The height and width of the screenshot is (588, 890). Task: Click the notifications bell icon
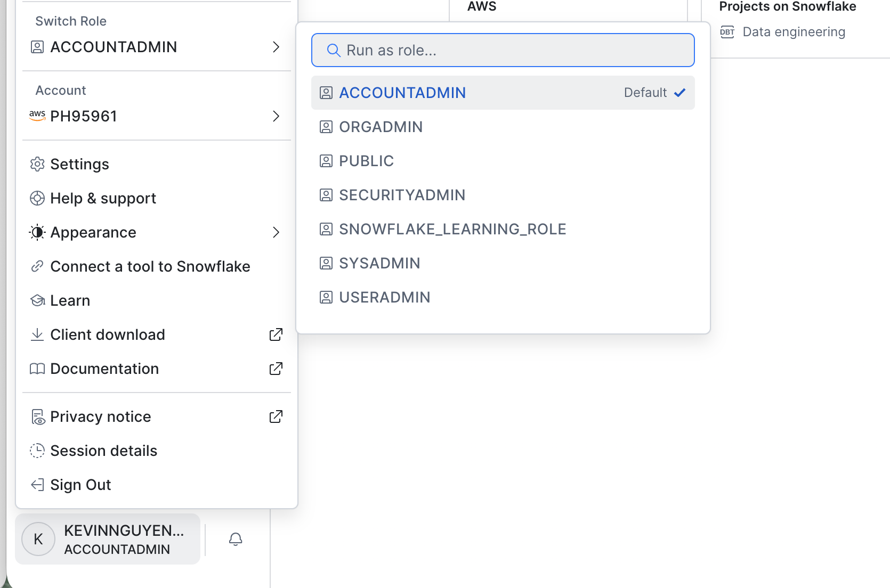pyautogui.click(x=236, y=539)
